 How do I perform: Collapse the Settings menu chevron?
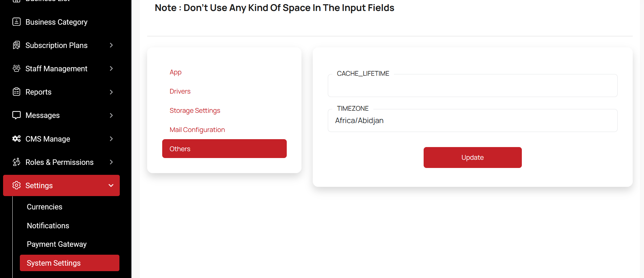(111, 185)
